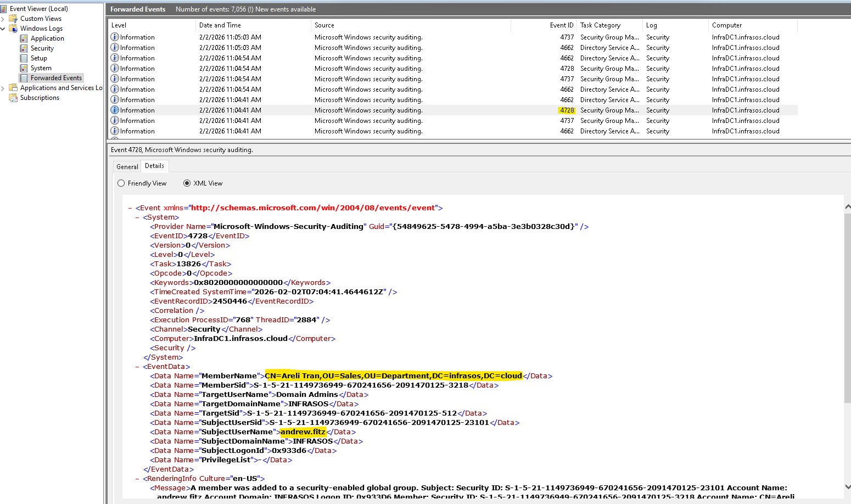Select the XML View radio button
Image resolution: width=851 pixels, height=504 pixels.
(187, 183)
